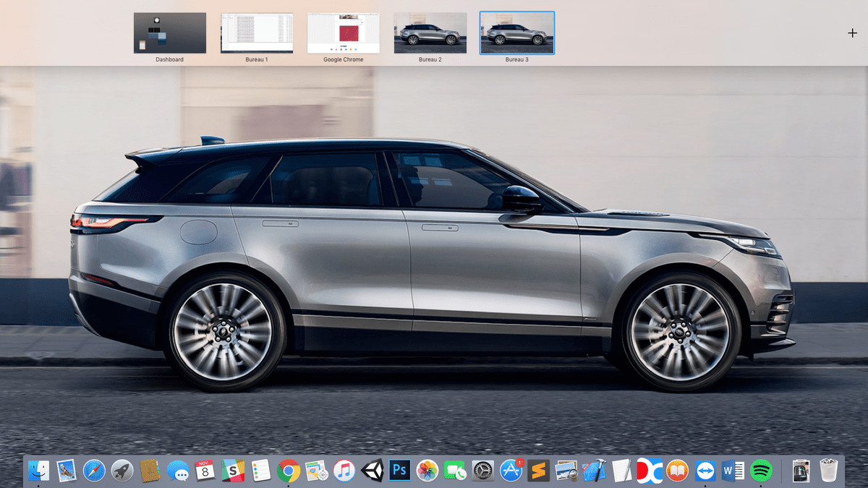
Task: Switch to the Google Chrome space
Action: click(x=343, y=33)
